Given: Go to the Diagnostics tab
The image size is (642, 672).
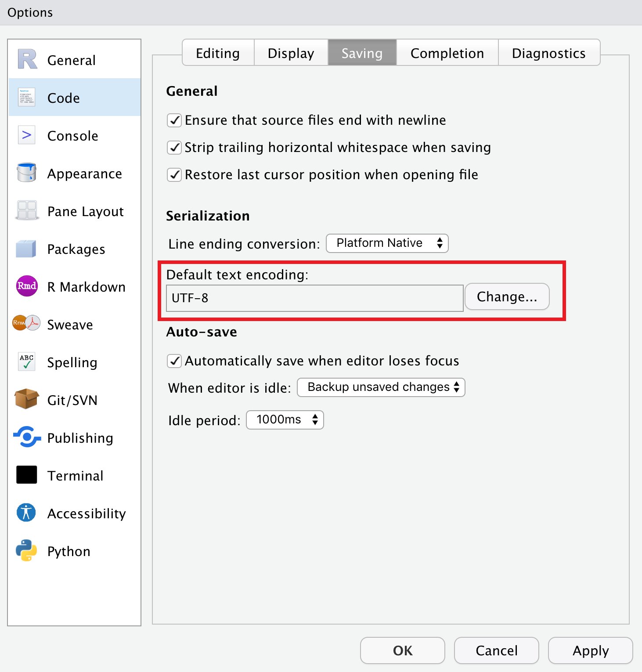Looking at the screenshot, I should [x=549, y=53].
